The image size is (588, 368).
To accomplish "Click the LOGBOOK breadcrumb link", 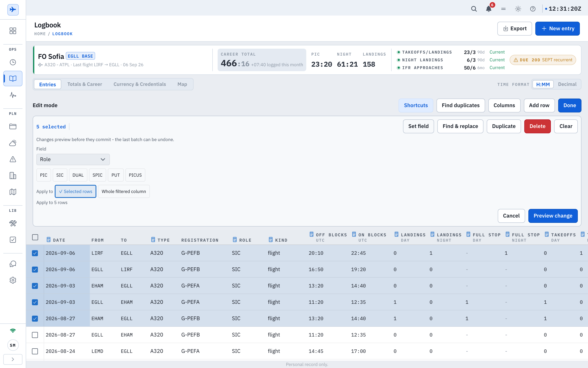I will click(62, 34).
